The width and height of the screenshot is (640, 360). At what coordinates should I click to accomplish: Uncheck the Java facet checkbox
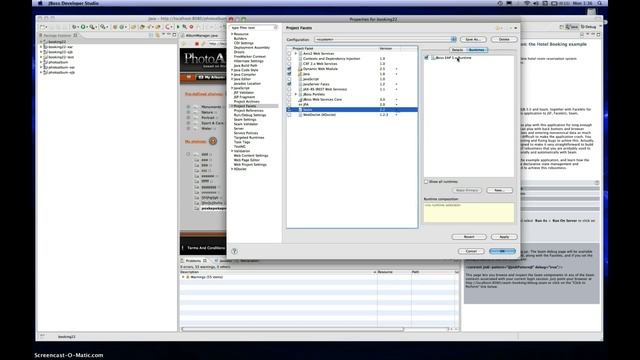point(289,74)
